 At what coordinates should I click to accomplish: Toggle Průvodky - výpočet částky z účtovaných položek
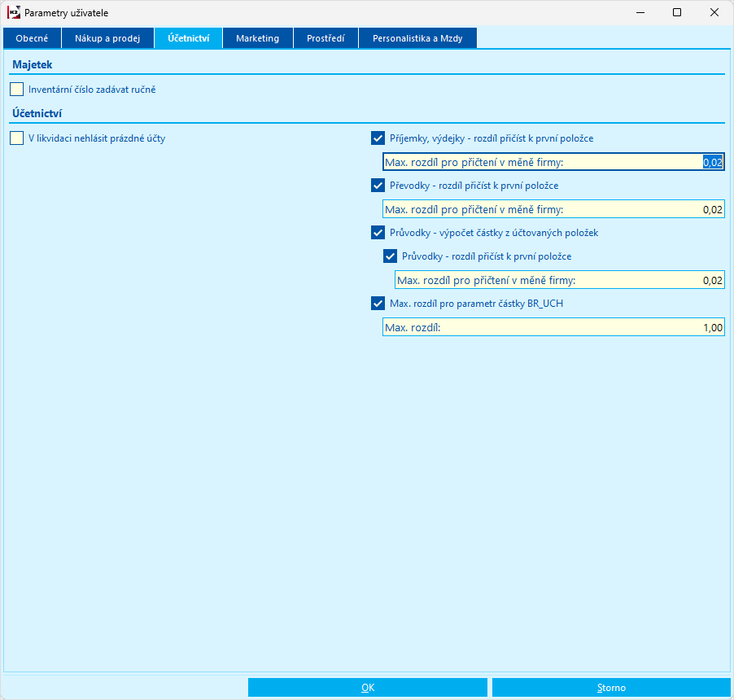[x=378, y=233]
